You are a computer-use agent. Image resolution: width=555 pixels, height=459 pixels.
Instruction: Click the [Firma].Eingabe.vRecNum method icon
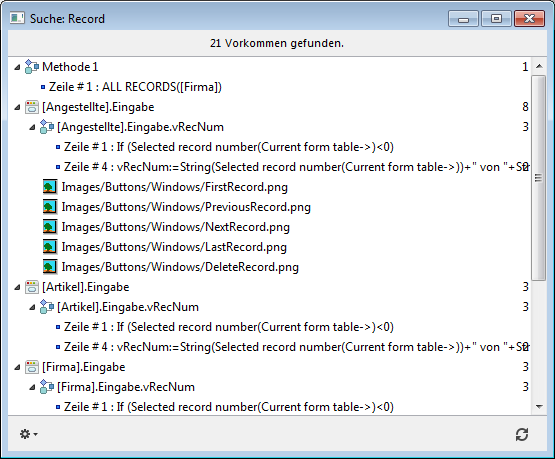pyautogui.click(x=47, y=387)
